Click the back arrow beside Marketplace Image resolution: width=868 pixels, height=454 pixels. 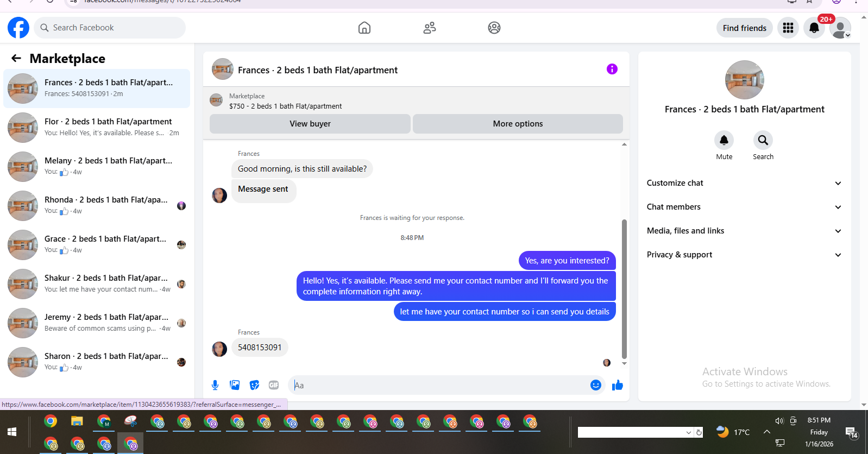pyautogui.click(x=16, y=58)
